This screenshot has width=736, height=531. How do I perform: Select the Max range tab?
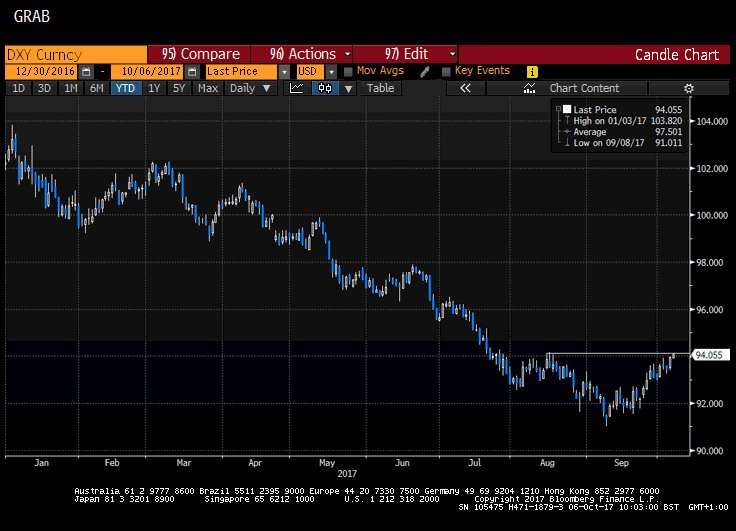207,88
